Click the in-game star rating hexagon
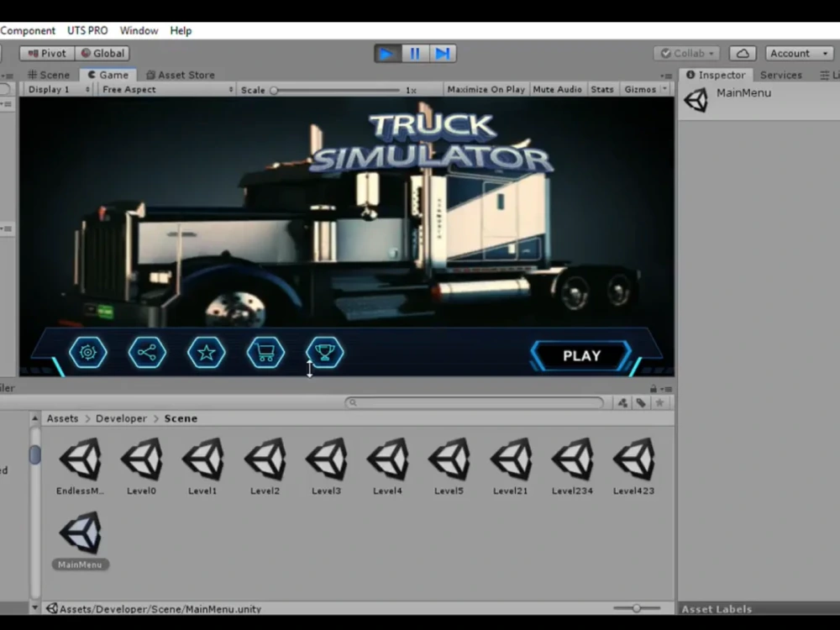Screen dimensions: 840x630 207,352
